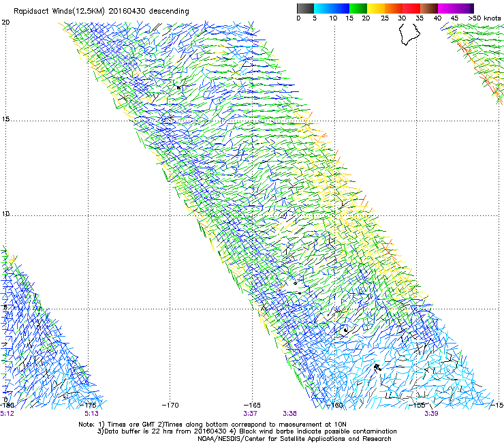Image resolution: width=504 pixels, height=443 pixels.
Task: Click the '25' legend scale label
Action: 385,18
